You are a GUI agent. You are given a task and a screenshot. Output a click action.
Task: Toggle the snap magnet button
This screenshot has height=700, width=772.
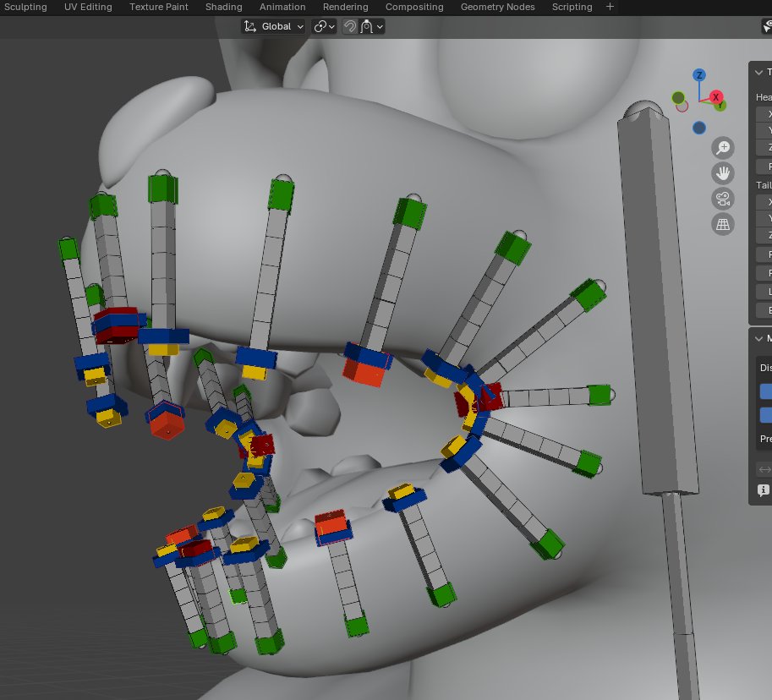coord(350,26)
